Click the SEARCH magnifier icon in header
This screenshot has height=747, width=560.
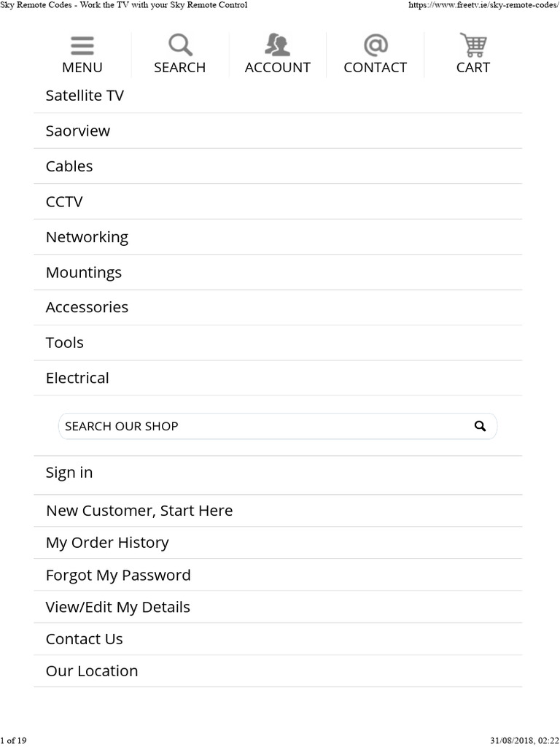tap(179, 46)
